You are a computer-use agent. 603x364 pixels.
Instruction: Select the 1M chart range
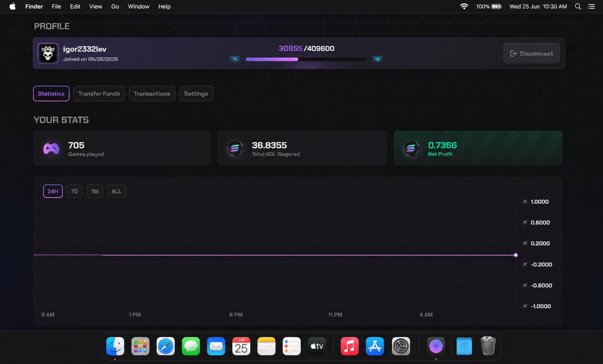(94, 191)
